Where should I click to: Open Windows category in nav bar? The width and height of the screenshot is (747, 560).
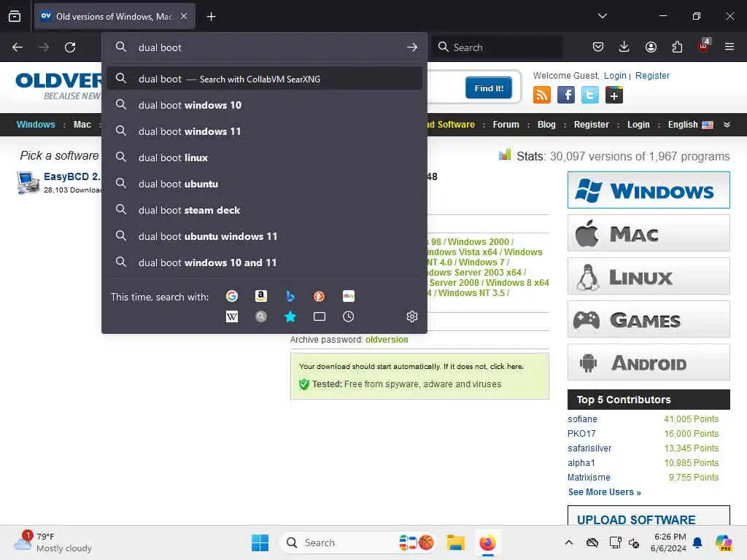36,124
